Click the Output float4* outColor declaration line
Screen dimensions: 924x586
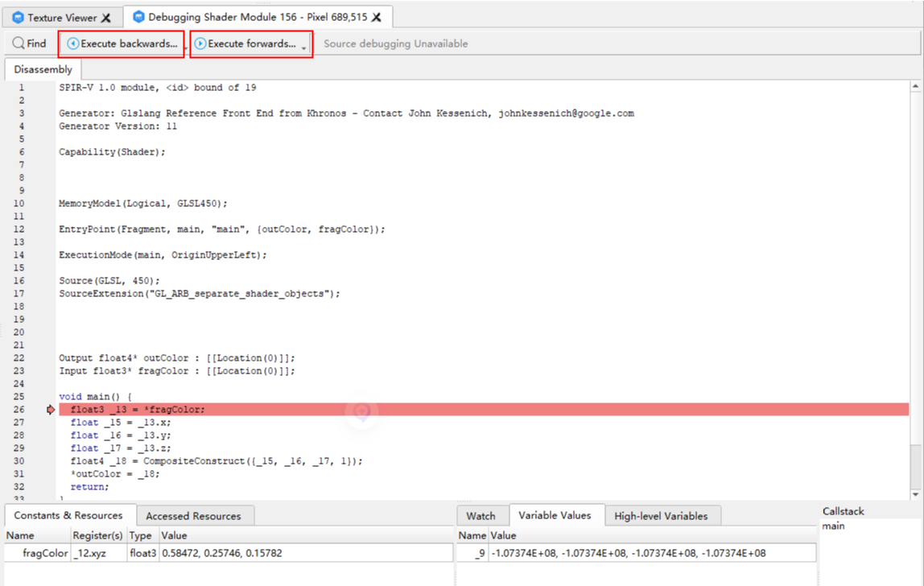coord(177,358)
